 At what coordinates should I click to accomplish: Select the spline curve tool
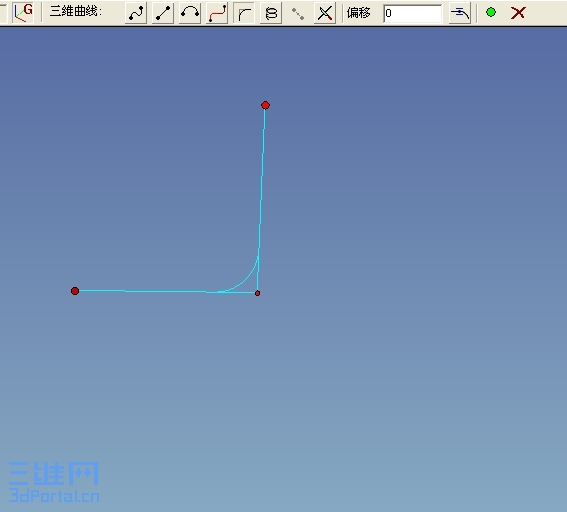[136, 13]
